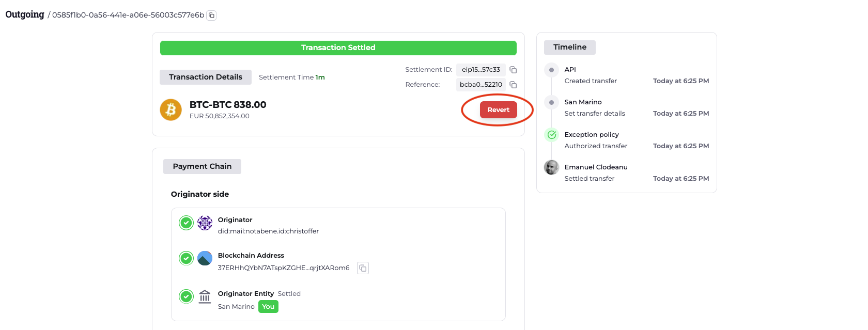Click the originator DID did:mail:notabene.id:christoffer
Viewport: 868px width, 330px height.
coord(269,231)
